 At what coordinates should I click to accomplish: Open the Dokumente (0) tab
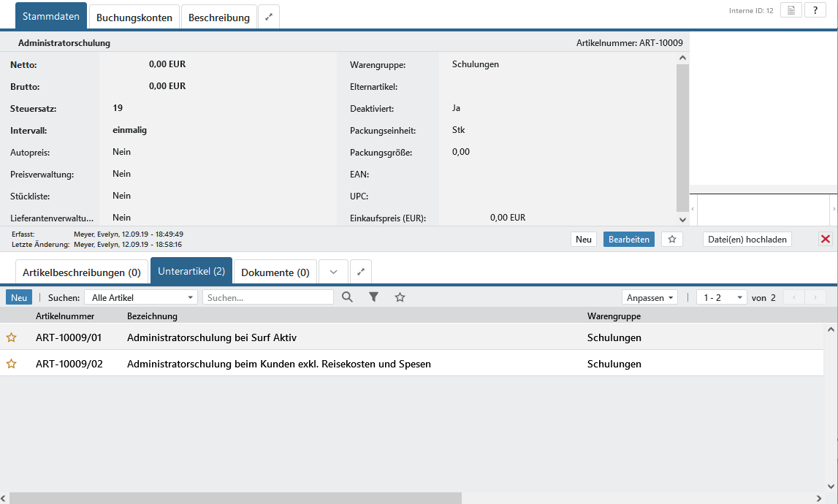click(275, 272)
